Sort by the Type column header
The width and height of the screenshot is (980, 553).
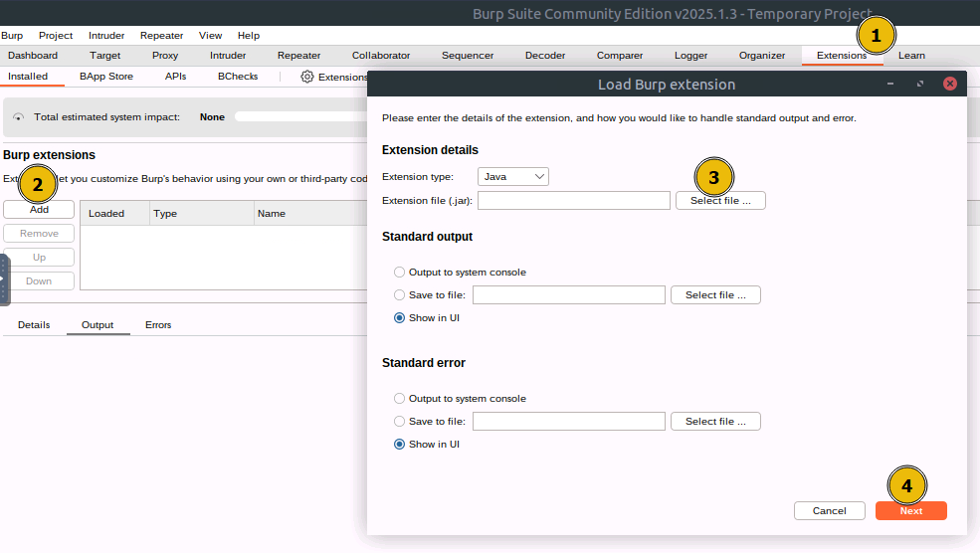[x=202, y=213]
